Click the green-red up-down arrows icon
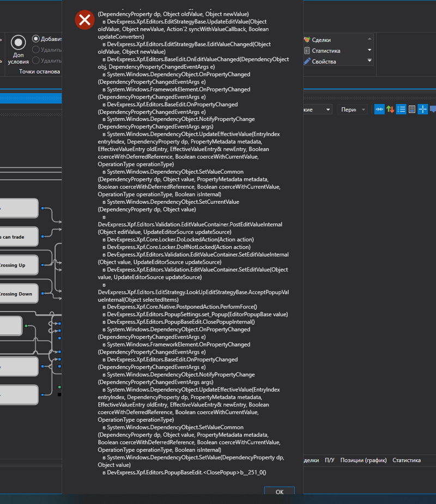Image resolution: width=436 pixels, height=504 pixels. point(390,109)
